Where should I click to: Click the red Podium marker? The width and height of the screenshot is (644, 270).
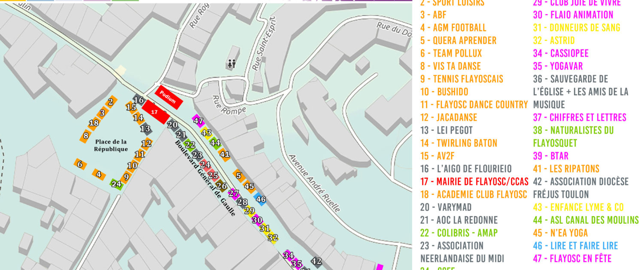[168, 97]
